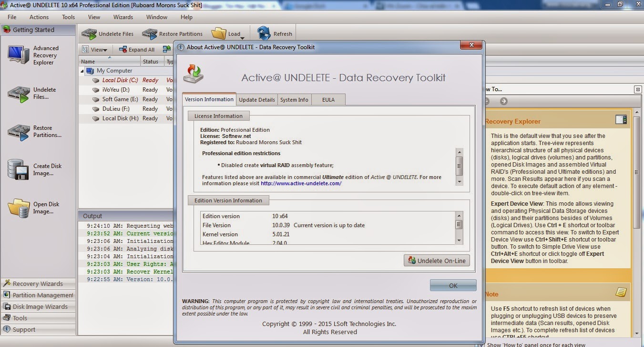
Task: Switch to Update Details tab
Action: click(257, 100)
